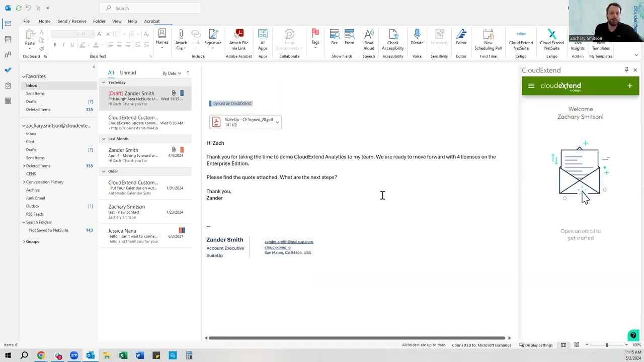Open the Folder tab
This screenshot has width=644, height=362.
[99, 21]
